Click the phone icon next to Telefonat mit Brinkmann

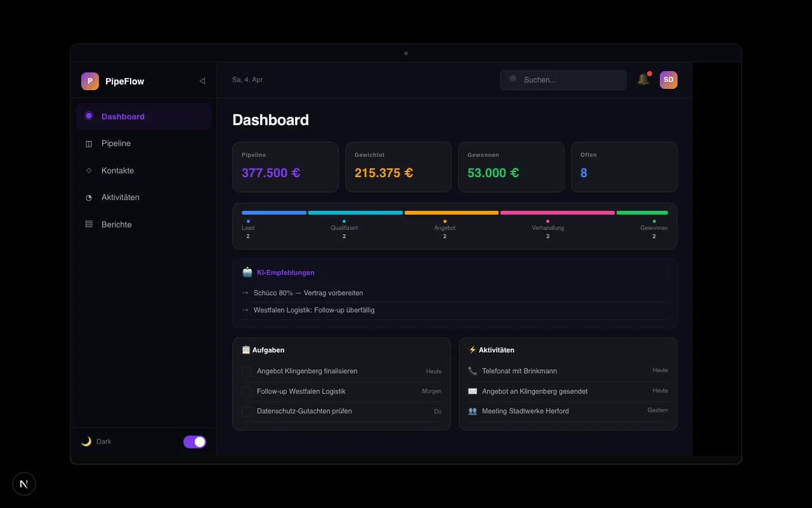474,370
